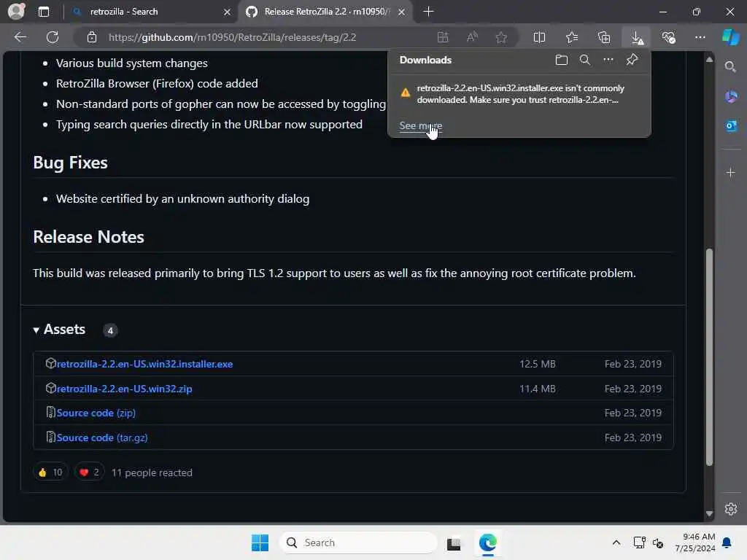Click the scrollbar up arrow
747x560 pixels.
[x=709, y=60]
